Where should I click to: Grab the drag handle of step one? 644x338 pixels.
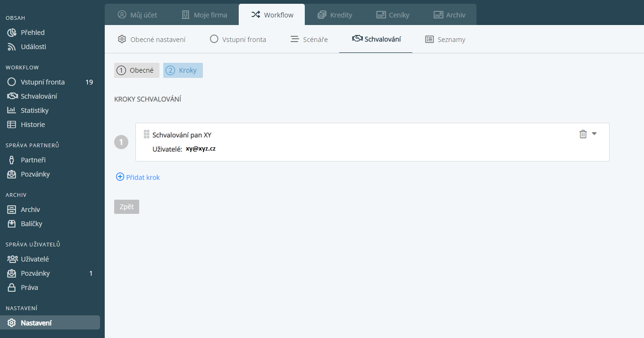tap(146, 135)
